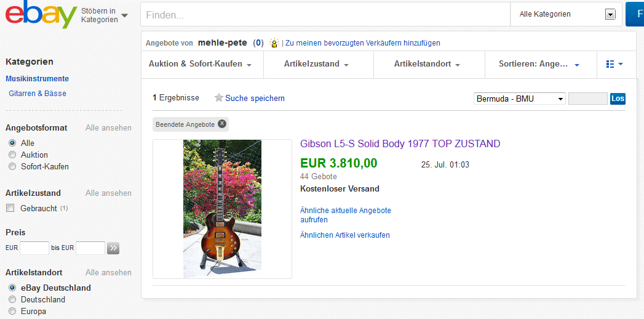
Task: Apply the price range with the arrow button
Action: 113,248
